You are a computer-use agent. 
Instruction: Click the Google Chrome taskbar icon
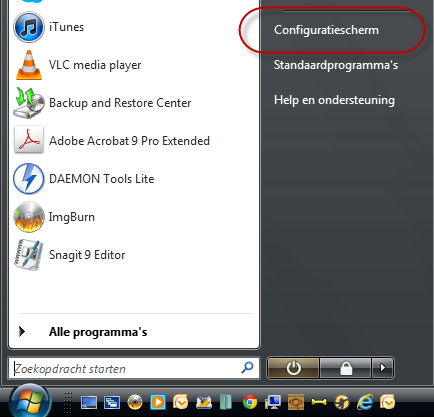[x=250, y=402]
